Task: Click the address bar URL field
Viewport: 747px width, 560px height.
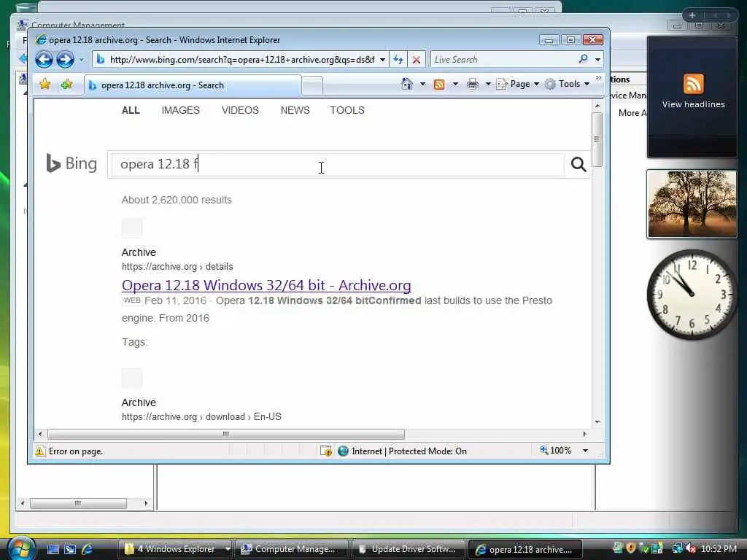Action: 241,60
